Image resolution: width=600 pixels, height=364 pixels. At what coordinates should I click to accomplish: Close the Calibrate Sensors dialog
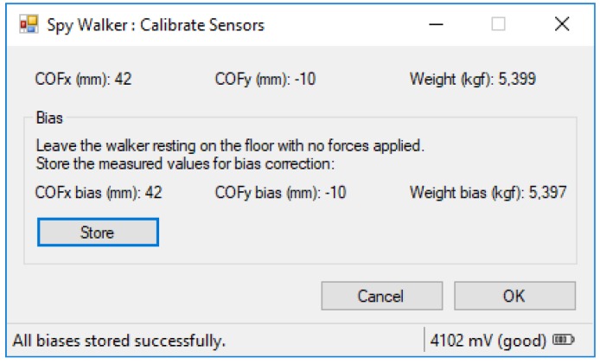[x=562, y=24]
